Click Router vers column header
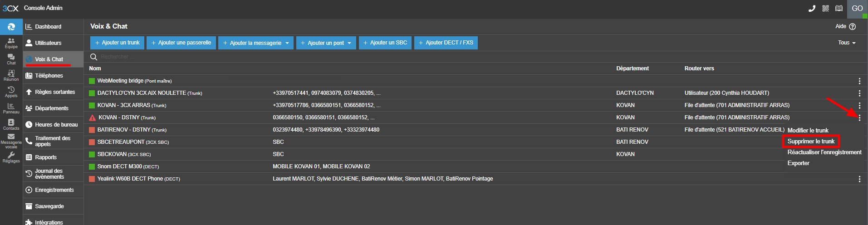This screenshot has height=225, width=868. 699,68
